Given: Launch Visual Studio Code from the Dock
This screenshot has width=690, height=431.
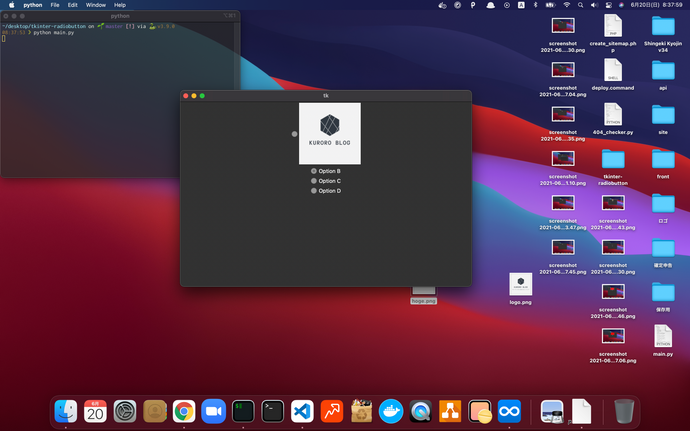Looking at the screenshot, I should [x=302, y=411].
